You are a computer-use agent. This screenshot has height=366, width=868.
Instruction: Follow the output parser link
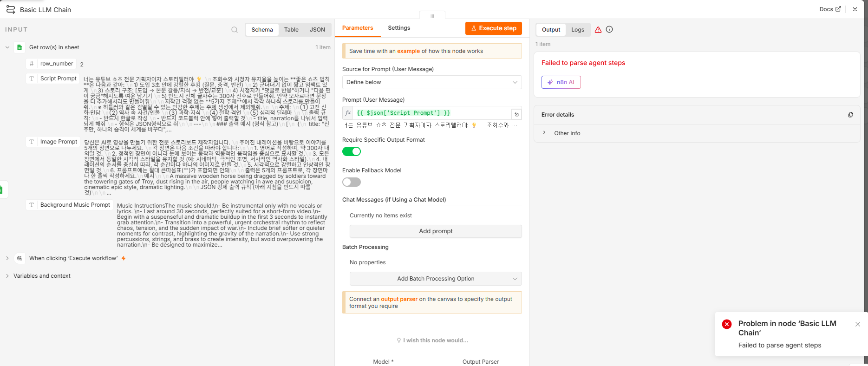pos(399,299)
